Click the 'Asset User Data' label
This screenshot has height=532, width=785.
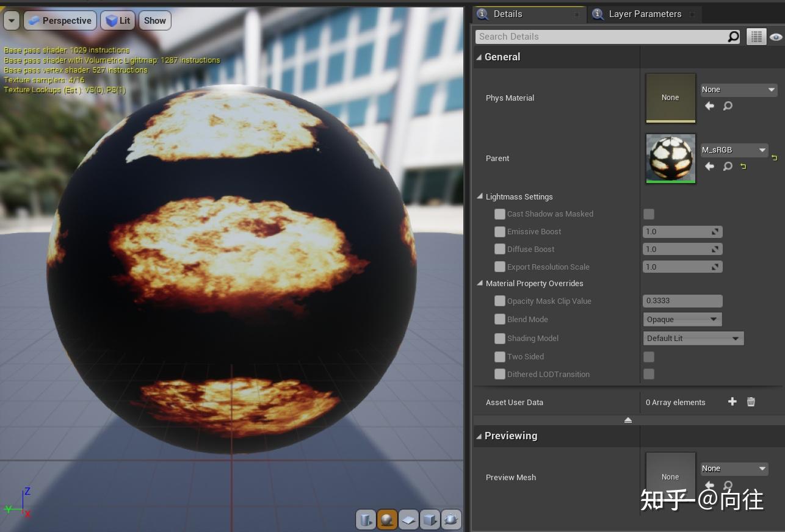(515, 402)
